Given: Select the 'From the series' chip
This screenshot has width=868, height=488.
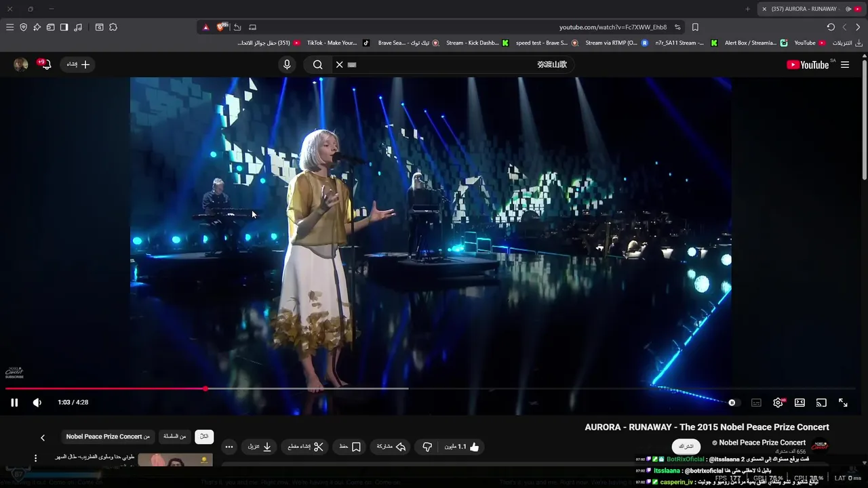Looking at the screenshot, I should tap(174, 436).
